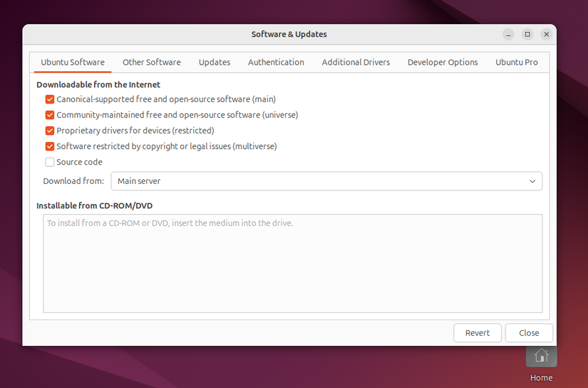Click inside the CD-ROM/DVD list area
The image size is (588, 388).
point(292,264)
